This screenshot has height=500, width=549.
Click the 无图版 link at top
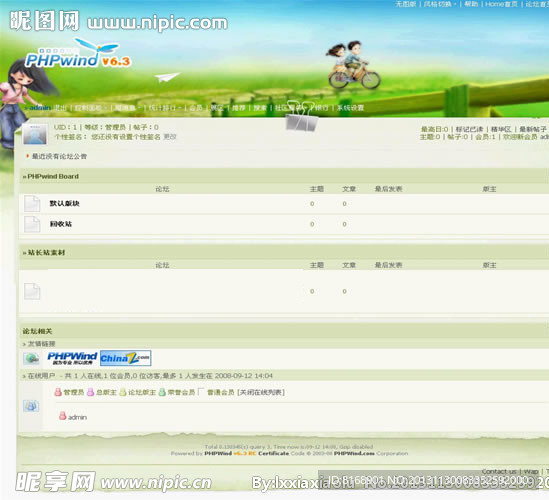[x=406, y=4]
